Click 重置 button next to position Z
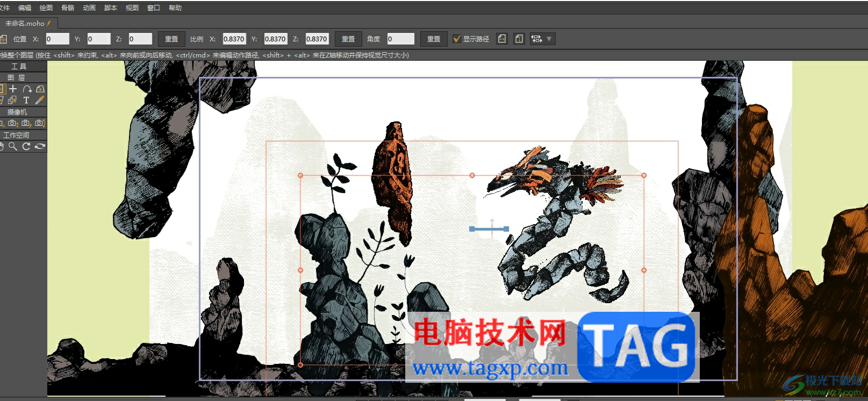The image size is (868, 401). point(171,39)
